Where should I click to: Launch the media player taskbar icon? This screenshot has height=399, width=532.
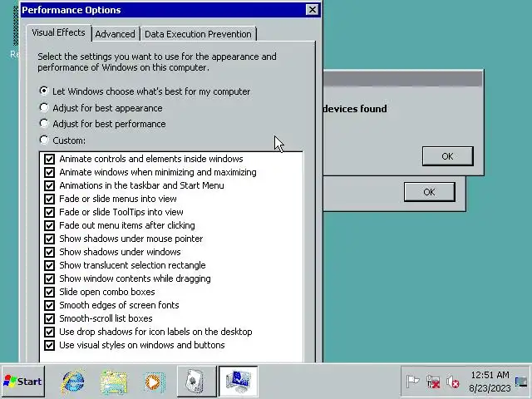(154, 382)
